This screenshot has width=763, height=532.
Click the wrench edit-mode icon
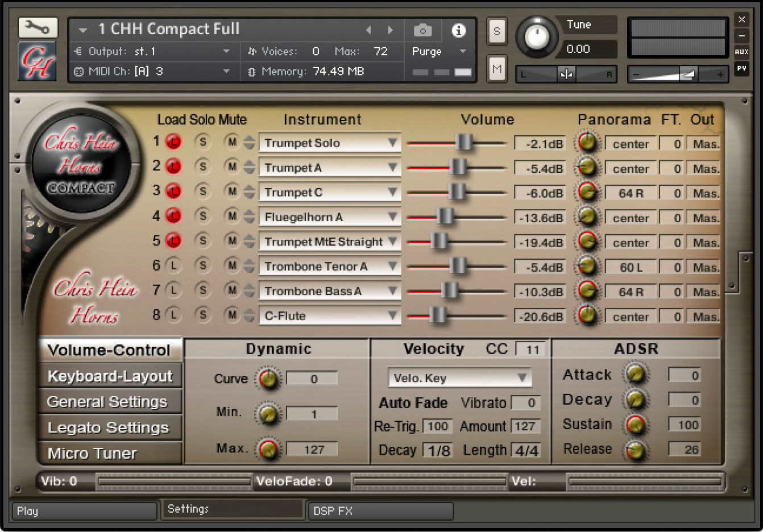pyautogui.click(x=38, y=27)
